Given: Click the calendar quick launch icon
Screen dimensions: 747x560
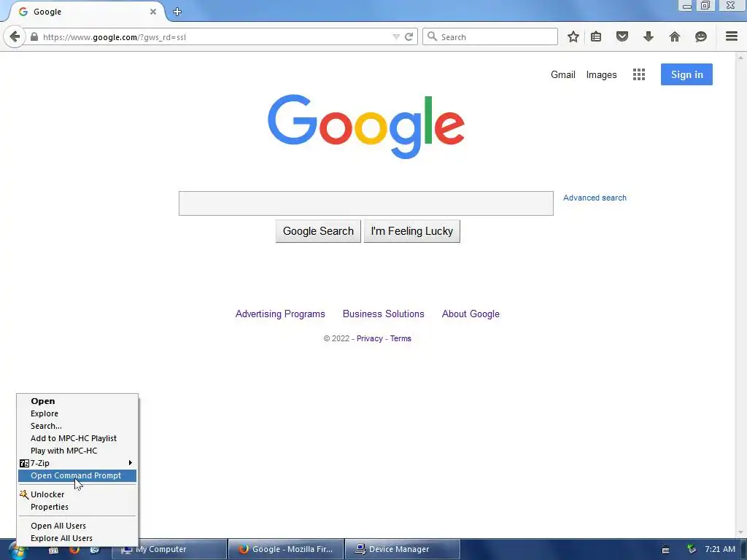Looking at the screenshot, I should coord(53,550).
